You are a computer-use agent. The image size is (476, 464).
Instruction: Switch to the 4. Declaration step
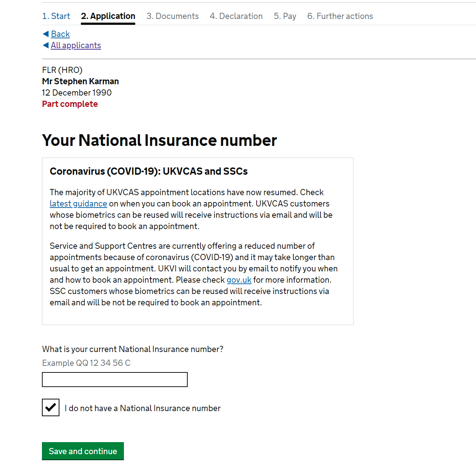pos(236,16)
